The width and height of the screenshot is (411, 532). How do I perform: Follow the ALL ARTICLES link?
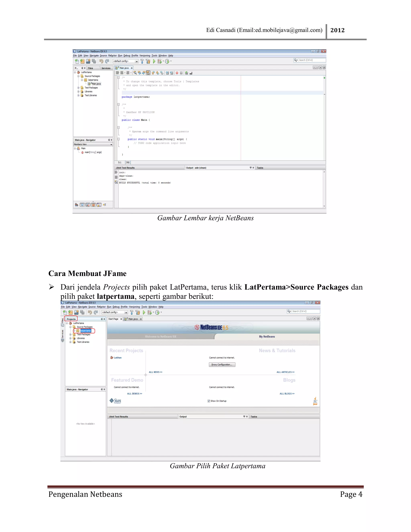(285, 372)
